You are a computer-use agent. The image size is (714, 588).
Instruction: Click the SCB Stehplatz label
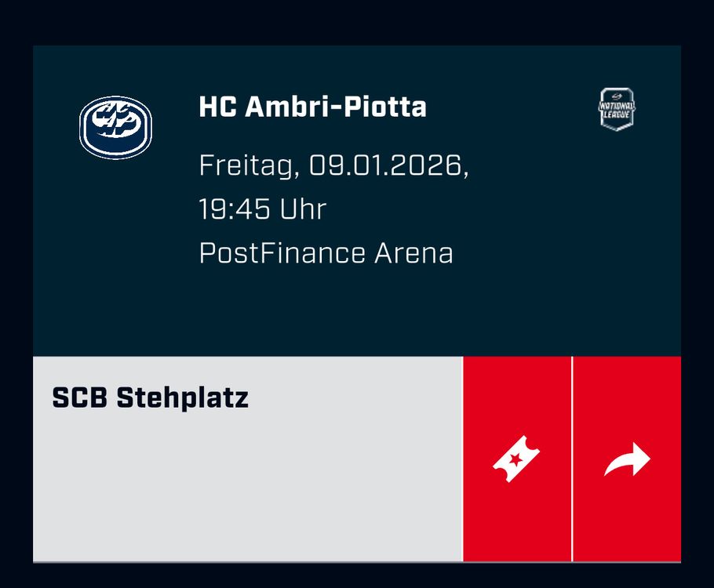coord(151,397)
